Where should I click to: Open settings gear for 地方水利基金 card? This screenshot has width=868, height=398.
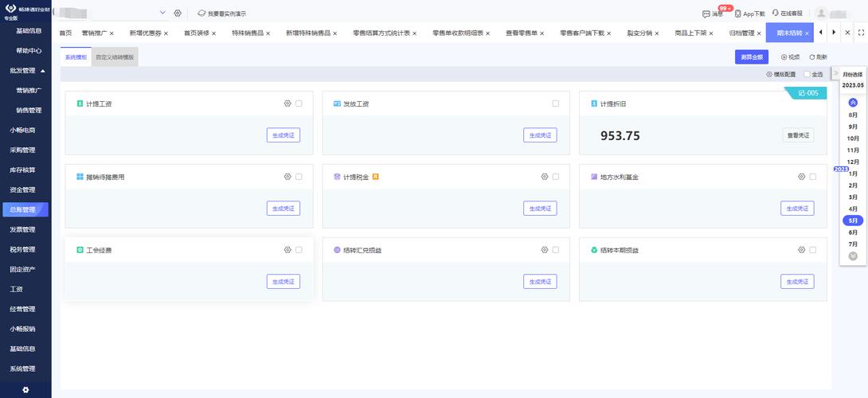(x=802, y=177)
